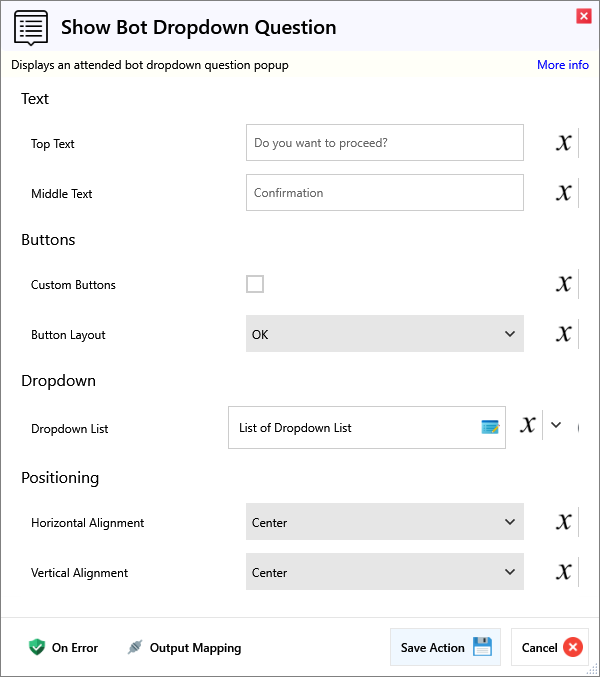Open Output Mapping settings

(184, 647)
